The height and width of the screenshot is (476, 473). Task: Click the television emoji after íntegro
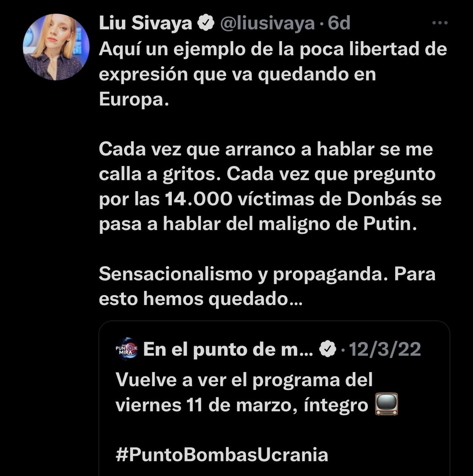point(386,405)
